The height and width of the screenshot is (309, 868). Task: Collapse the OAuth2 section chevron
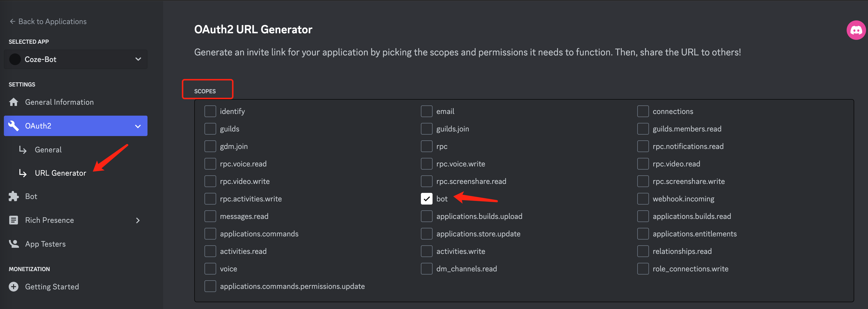[138, 126]
